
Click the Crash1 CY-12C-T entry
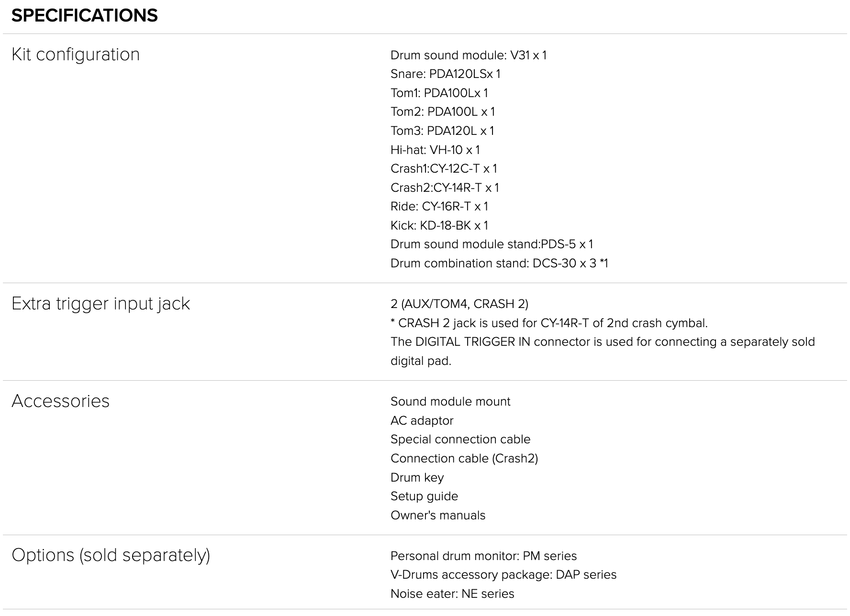[x=444, y=169]
